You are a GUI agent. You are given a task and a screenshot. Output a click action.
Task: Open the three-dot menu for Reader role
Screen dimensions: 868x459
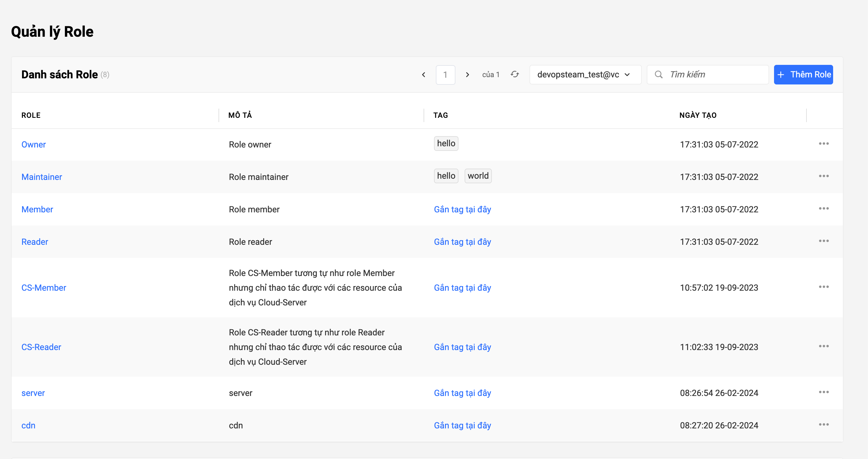click(824, 241)
